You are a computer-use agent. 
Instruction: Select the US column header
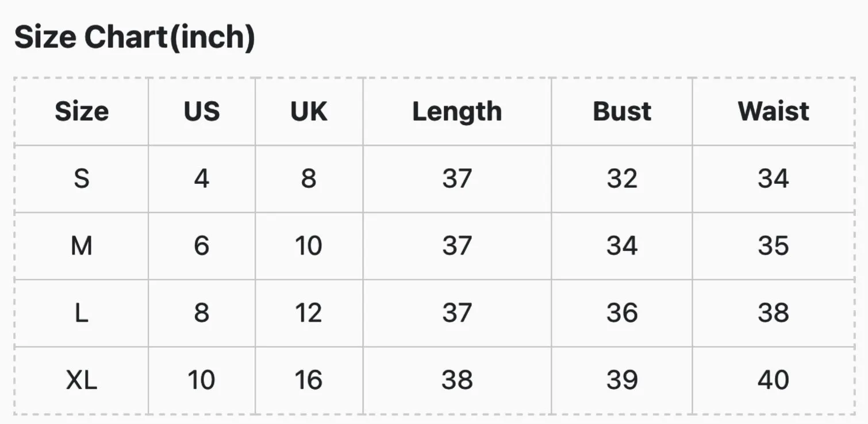click(202, 111)
